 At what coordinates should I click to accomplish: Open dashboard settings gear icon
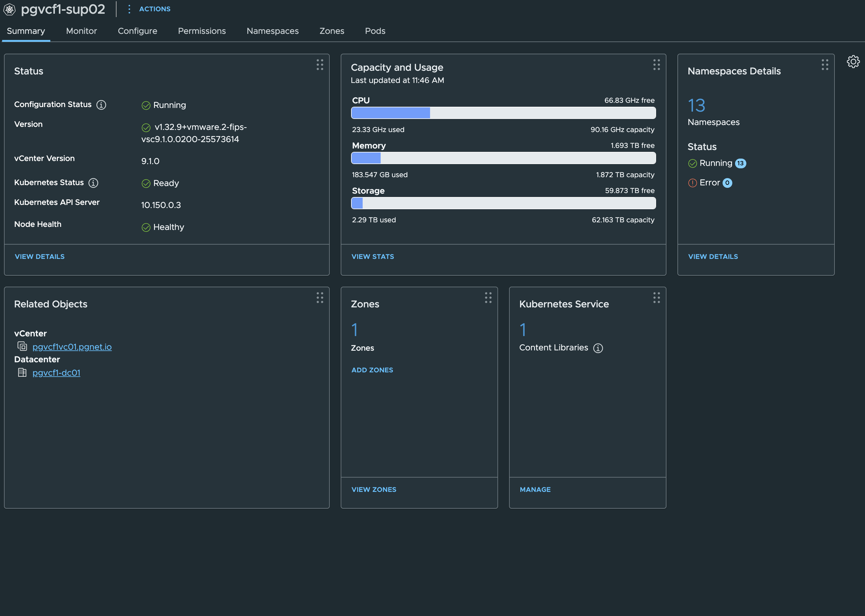pos(853,62)
